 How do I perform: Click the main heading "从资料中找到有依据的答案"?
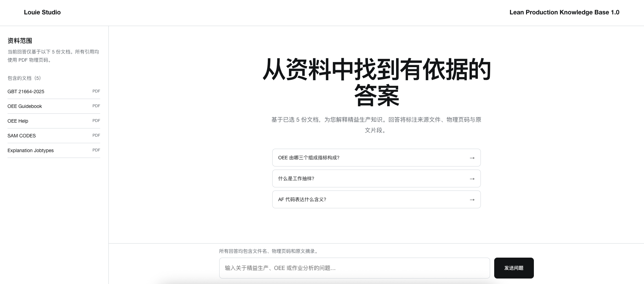pos(376,83)
